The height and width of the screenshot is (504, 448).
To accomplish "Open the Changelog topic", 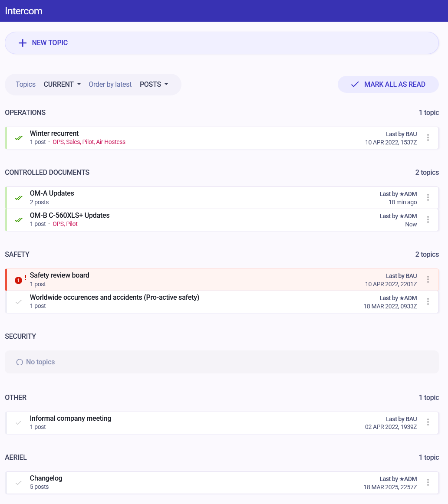I will pyautogui.click(x=46, y=478).
